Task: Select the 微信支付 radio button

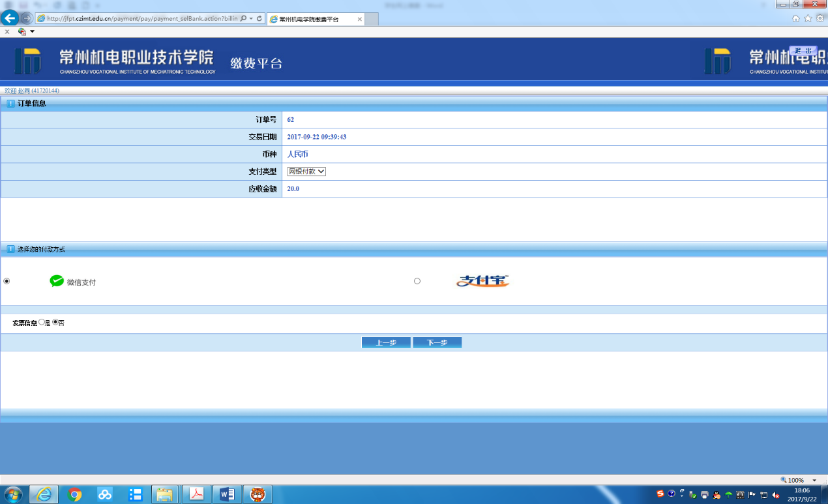Action: [7, 281]
